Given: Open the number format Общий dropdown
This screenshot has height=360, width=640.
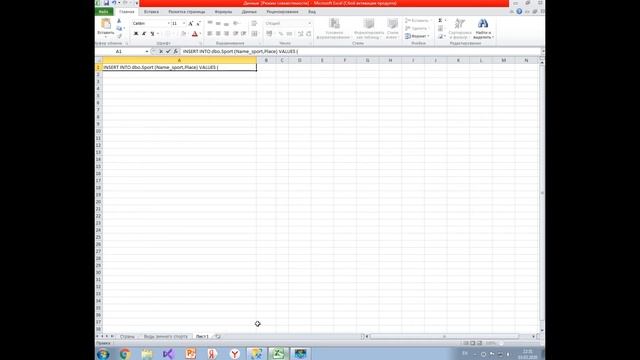Looking at the screenshot, I should tap(309, 24).
